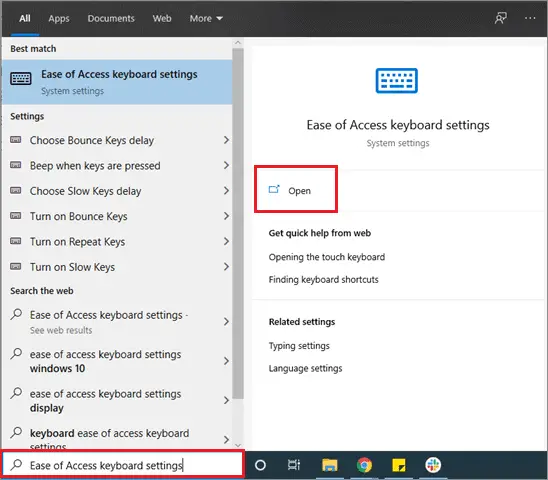The height and width of the screenshot is (480, 548).
Task: Click the Open icon in preview pane
Action: click(274, 189)
